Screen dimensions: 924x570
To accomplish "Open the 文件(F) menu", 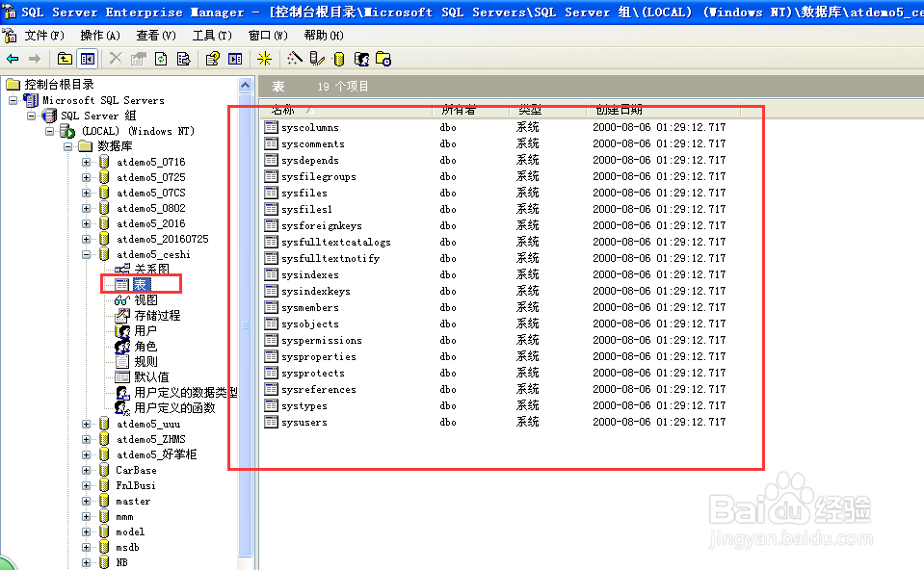I will 44,36.
